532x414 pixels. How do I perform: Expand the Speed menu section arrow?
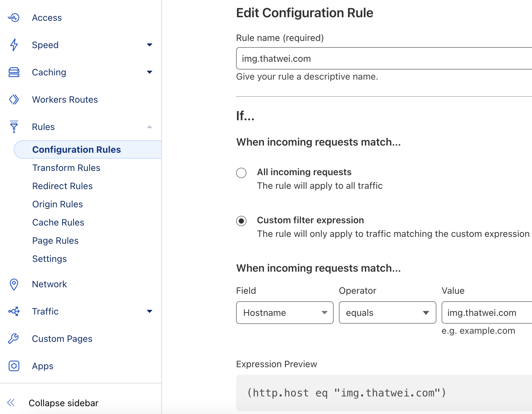coord(150,45)
